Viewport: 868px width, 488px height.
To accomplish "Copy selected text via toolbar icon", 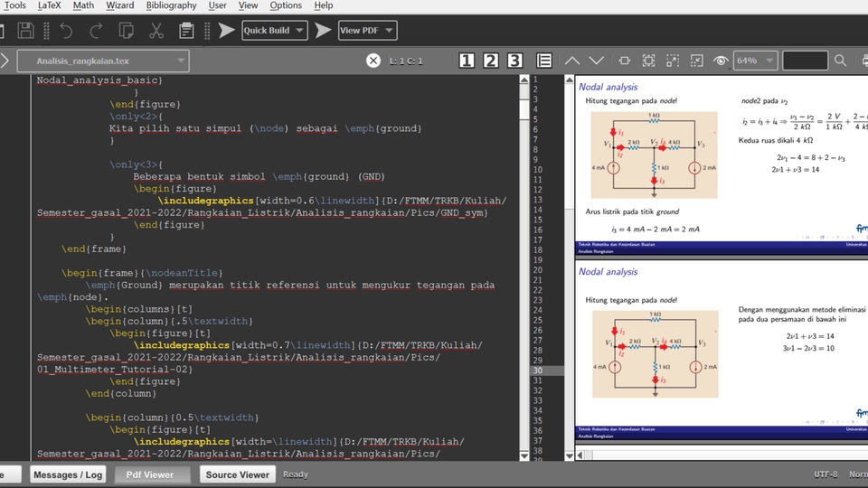I will click(x=127, y=31).
